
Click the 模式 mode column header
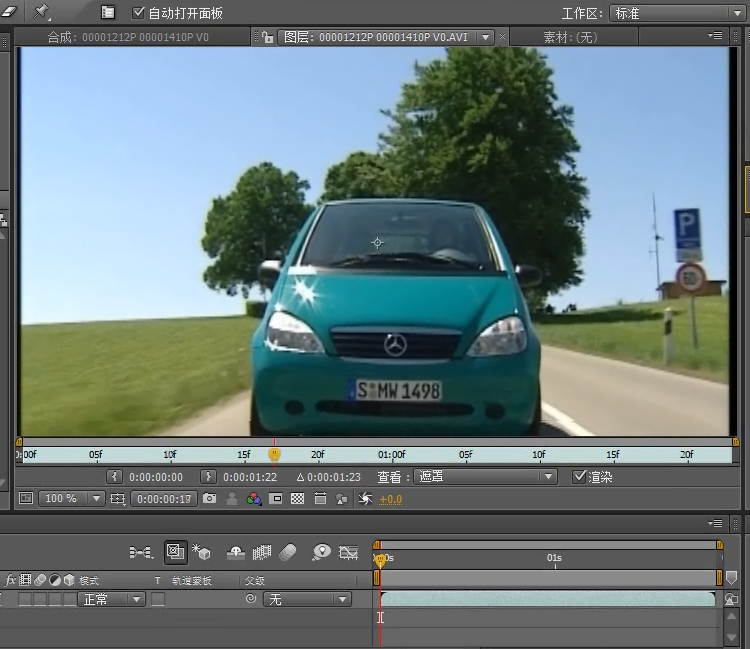(88, 581)
